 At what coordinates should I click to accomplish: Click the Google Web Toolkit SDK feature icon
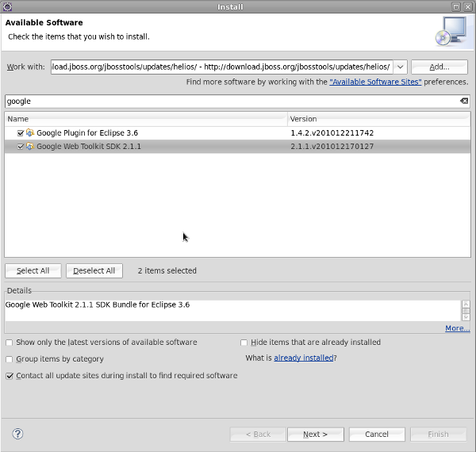(x=30, y=146)
